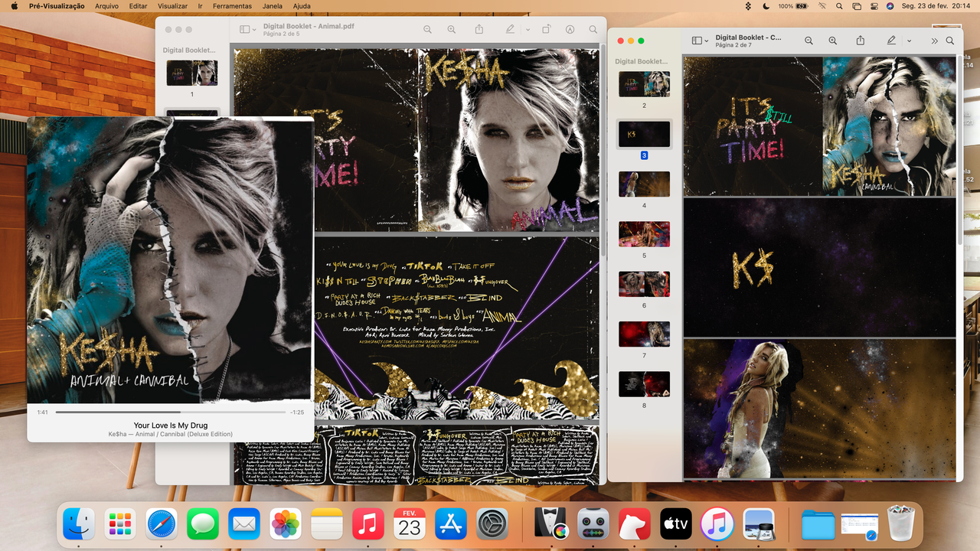Open the markup pen in the Animal.pdf window
980x551 pixels.
pyautogui.click(x=510, y=29)
